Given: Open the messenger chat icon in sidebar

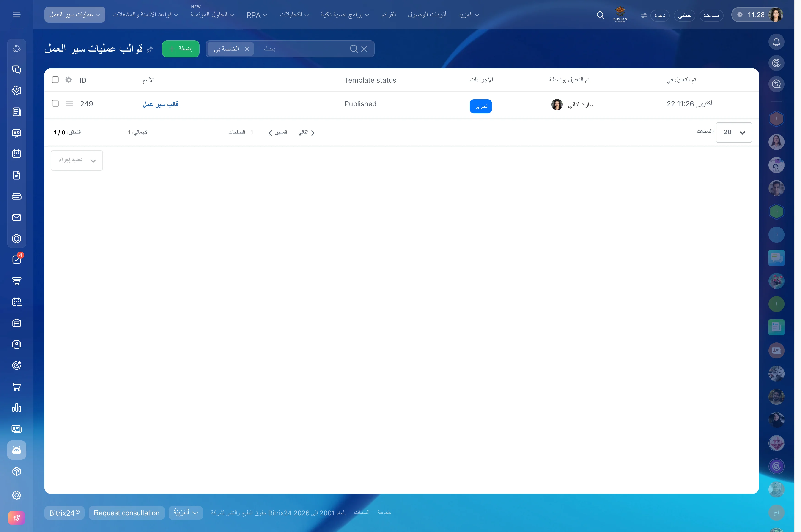Looking at the screenshot, I should 16,70.
